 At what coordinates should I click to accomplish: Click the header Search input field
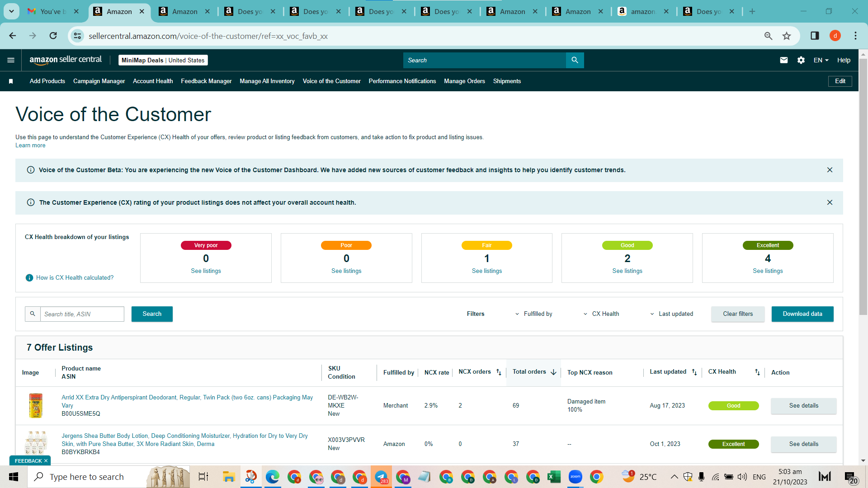[x=484, y=60]
